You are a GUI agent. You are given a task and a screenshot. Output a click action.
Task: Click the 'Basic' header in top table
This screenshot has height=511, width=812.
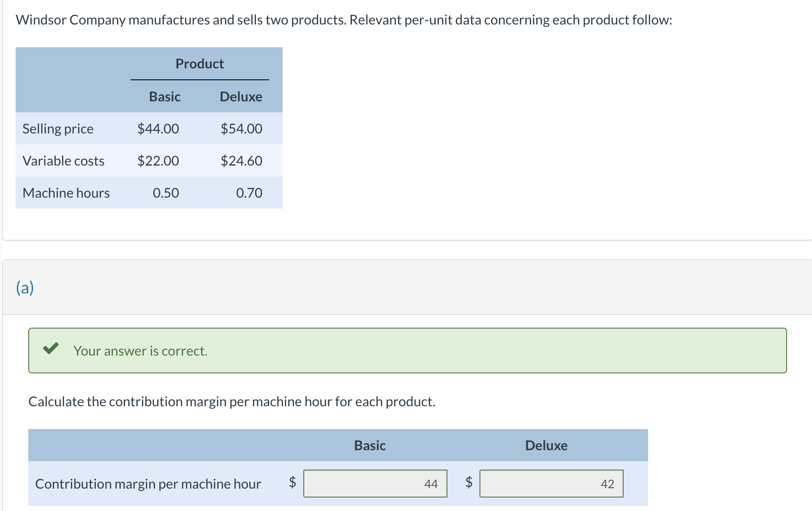click(165, 97)
